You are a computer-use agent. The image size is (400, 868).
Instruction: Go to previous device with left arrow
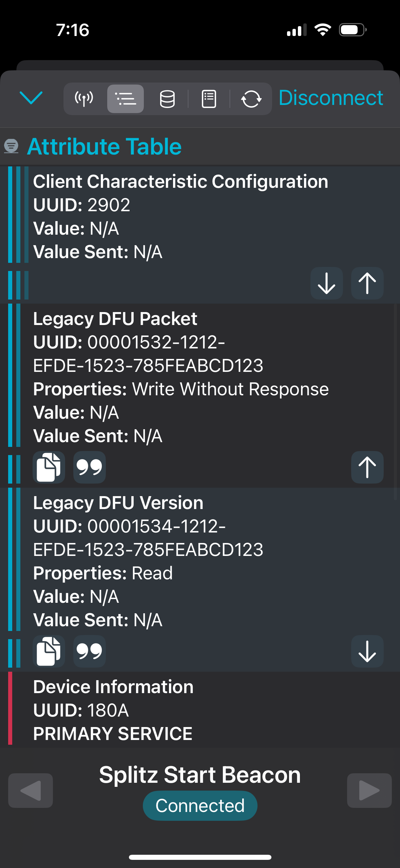pyautogui.click(x=31, y=791)
